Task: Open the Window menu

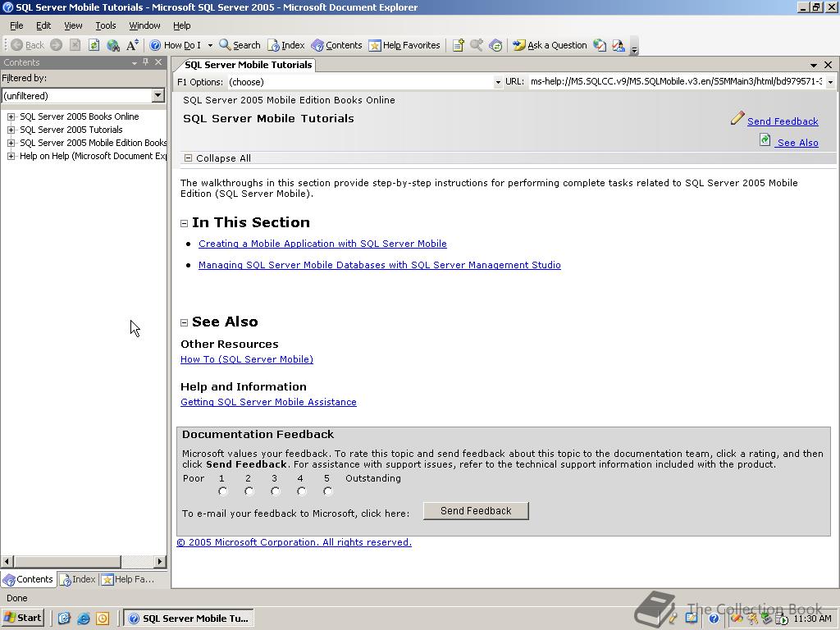Action: click(x=144, y=25)
